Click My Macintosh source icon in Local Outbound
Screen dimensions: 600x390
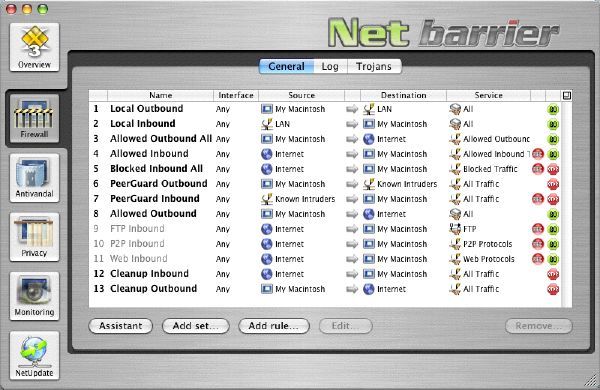click(x=267, y=109)
